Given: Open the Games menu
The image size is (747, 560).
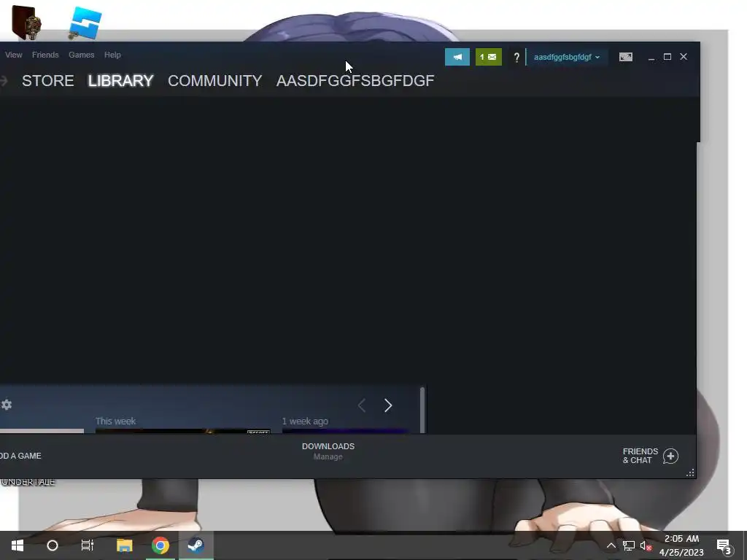Looking at the screenshot, I should (x=81, y=55).
